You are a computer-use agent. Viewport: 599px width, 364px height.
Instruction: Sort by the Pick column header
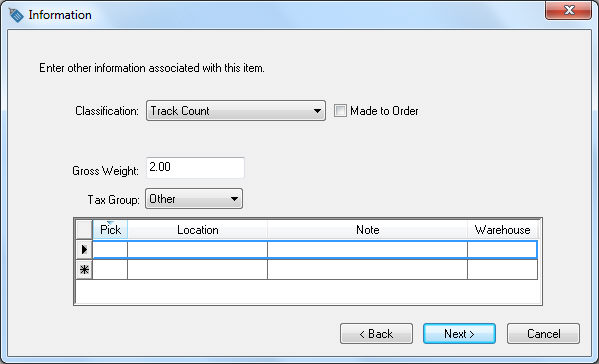pos(110,230)
